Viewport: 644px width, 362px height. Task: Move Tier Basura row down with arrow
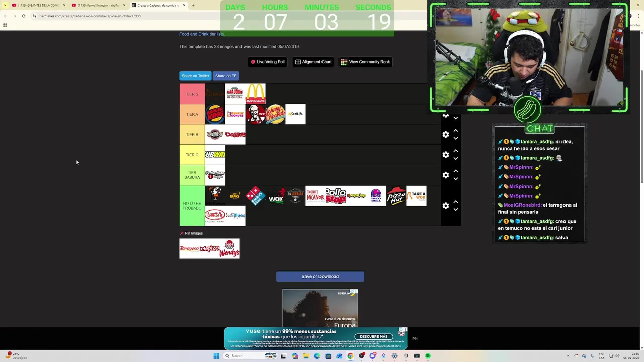456,179
